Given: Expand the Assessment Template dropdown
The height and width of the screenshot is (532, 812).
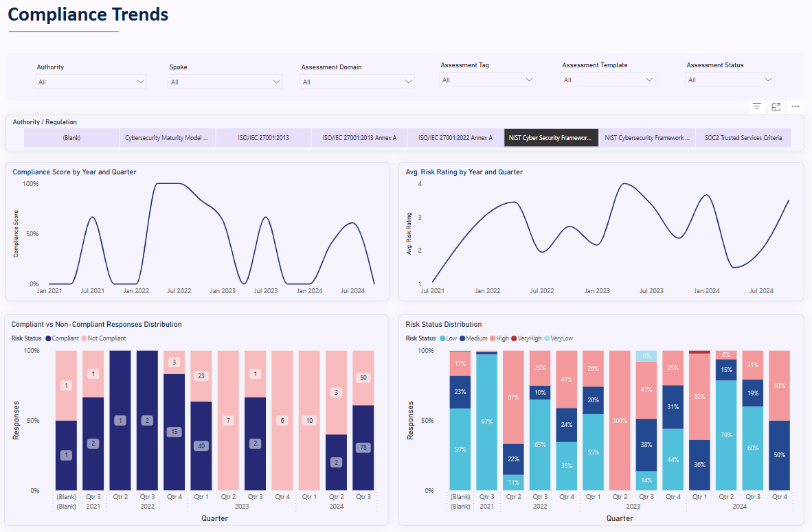Looking at the screenshot, I should 608,79.
